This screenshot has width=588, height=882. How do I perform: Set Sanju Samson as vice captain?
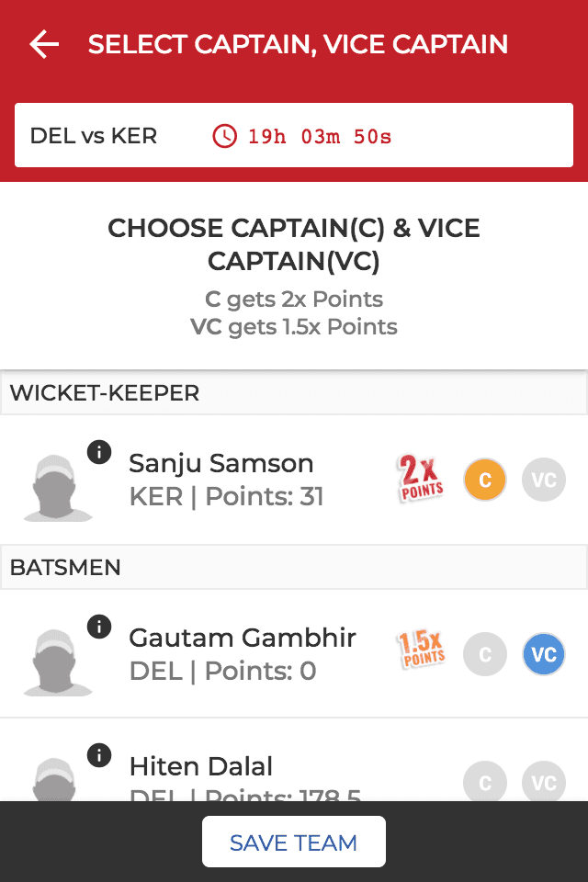click(544, 480)
